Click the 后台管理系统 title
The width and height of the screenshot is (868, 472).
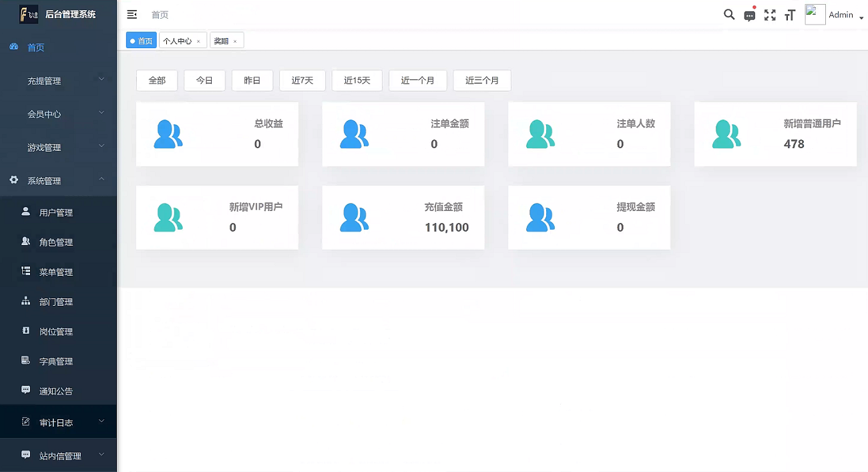click(70, 14)
